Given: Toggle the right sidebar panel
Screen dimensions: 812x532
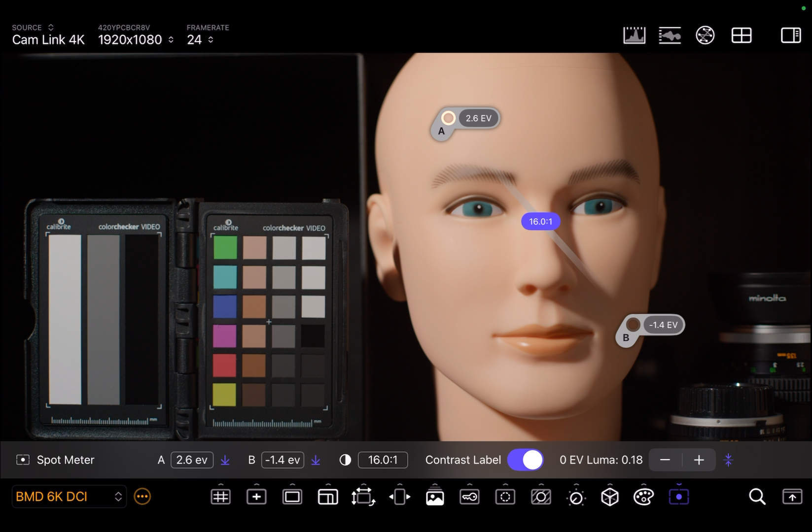Looking at the screenshot, I should [790, 35].
